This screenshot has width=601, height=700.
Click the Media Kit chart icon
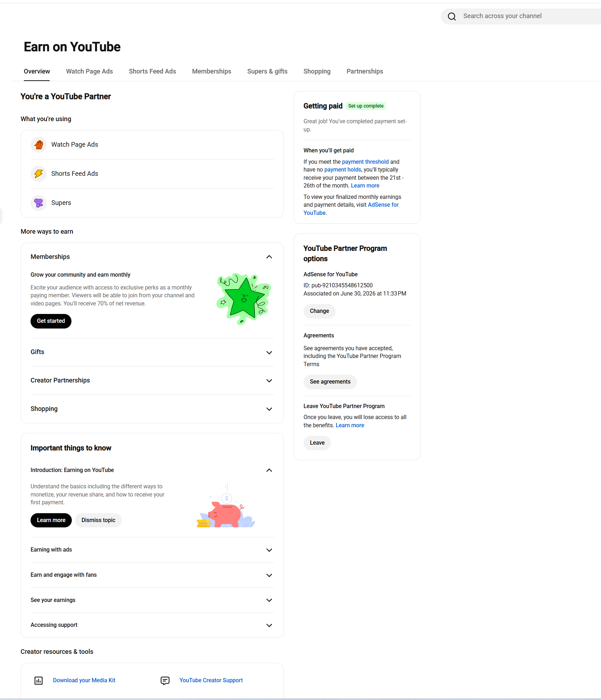coord(38,680)
